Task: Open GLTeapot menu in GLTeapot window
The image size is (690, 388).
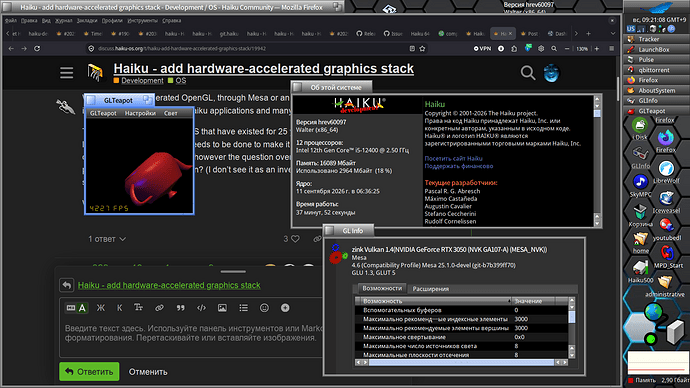Action: coord(103,113)
